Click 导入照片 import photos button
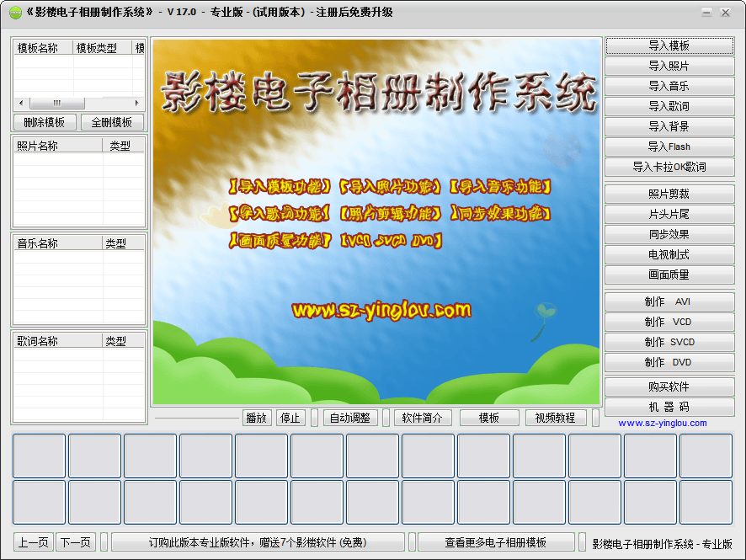The image size is (746, 560). click(669, 66)
